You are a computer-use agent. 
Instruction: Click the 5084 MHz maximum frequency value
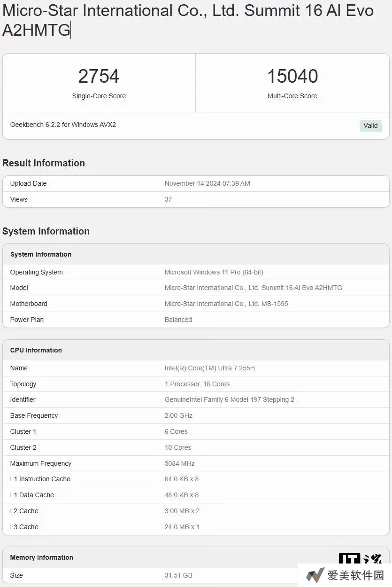[x=179, y=463]
